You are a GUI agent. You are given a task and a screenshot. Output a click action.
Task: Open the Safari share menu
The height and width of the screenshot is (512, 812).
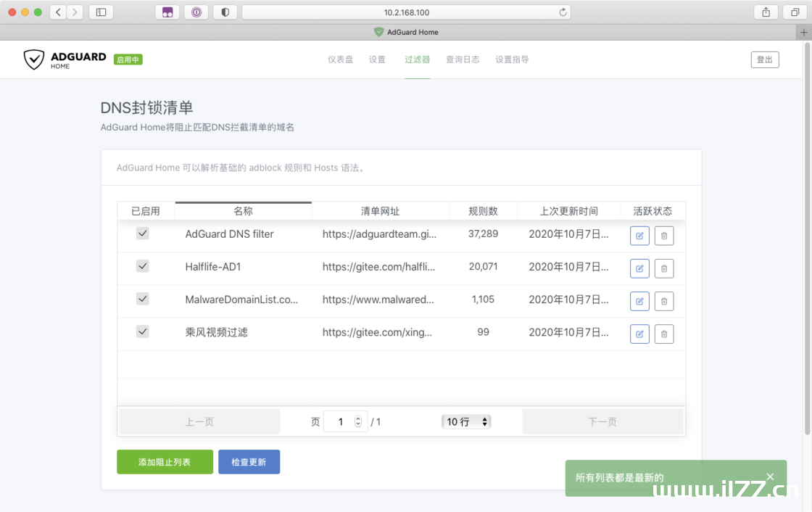[x=766, y=12]
